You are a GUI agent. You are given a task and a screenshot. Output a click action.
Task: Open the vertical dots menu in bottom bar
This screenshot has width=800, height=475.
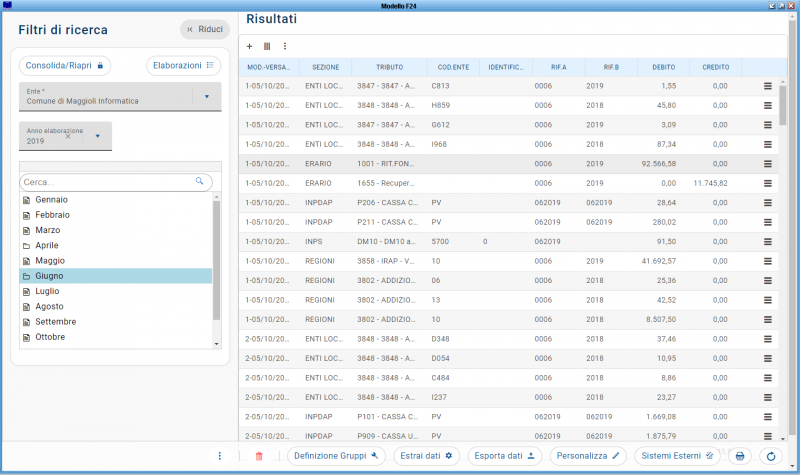tap(220, 456)
